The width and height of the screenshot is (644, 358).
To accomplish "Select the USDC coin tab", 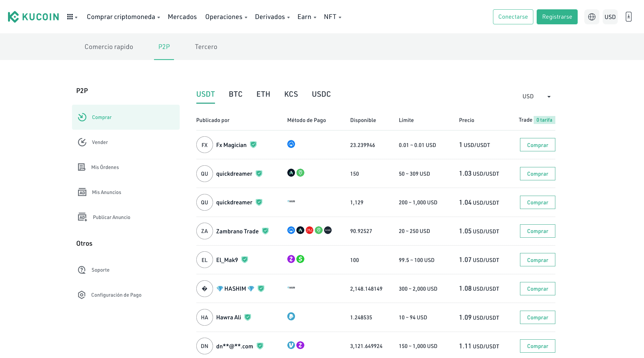I will point(321,94).
